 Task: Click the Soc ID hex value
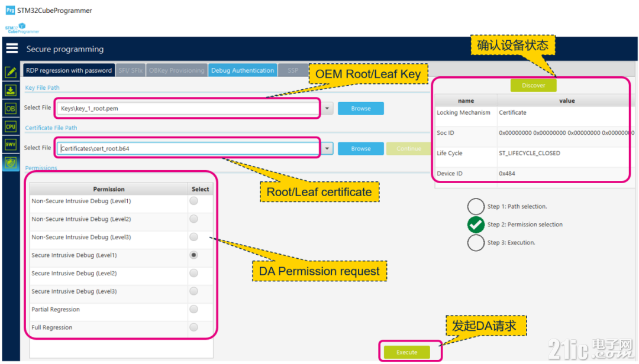[566, 133]
